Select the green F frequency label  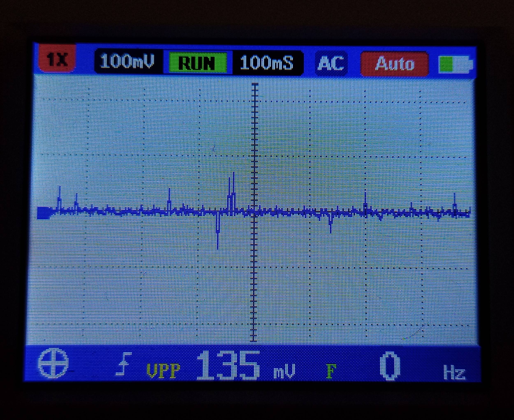(331, 371)
